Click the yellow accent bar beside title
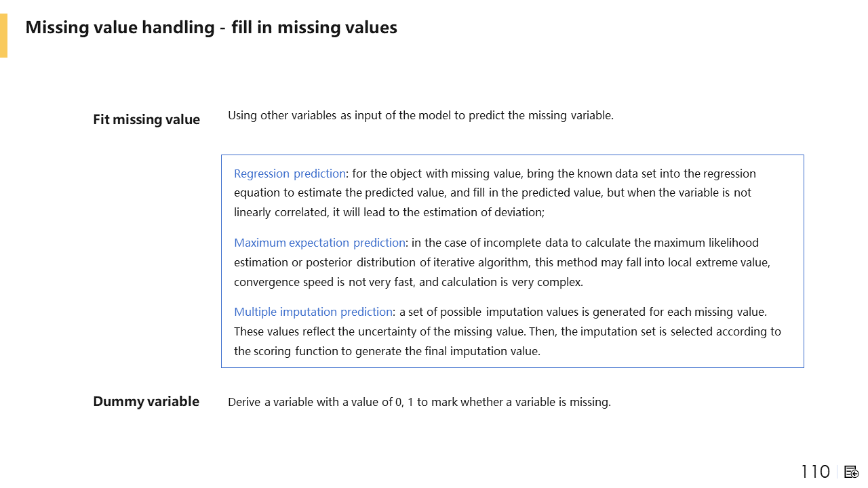Screen dimensions: 868x488 click(x=3, y=35)
